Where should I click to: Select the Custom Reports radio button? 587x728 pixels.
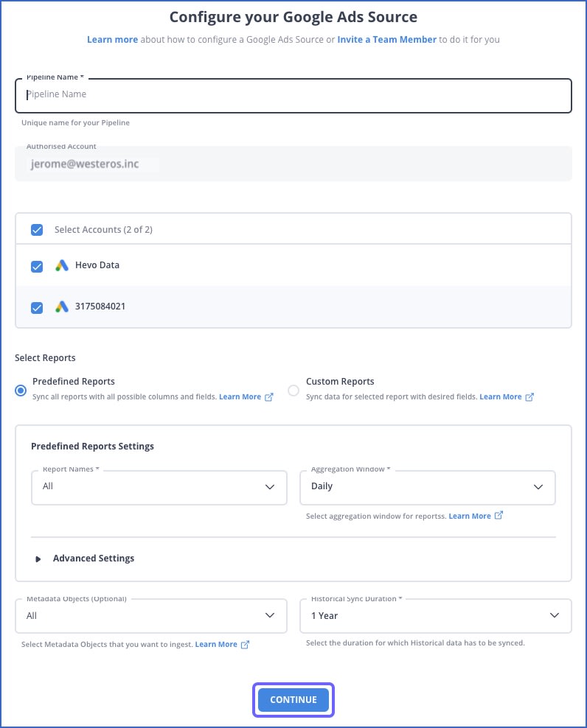pos(293,391)
